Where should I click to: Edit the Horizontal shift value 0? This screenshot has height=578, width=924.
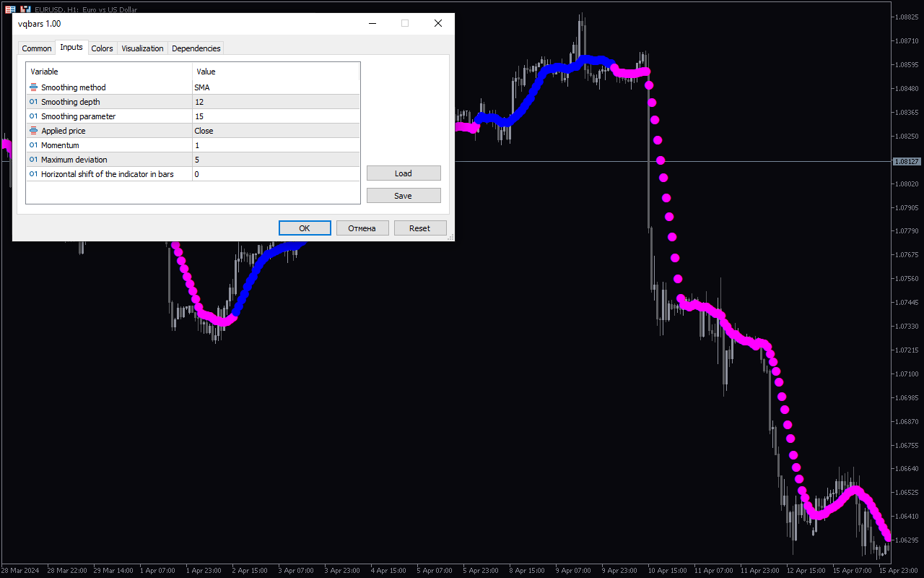(x=276, y=174)
